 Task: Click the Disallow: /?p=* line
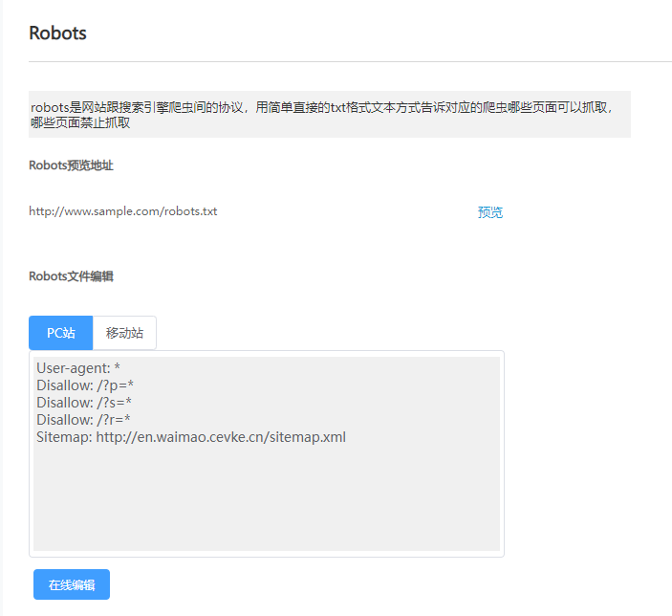(85, 385)
